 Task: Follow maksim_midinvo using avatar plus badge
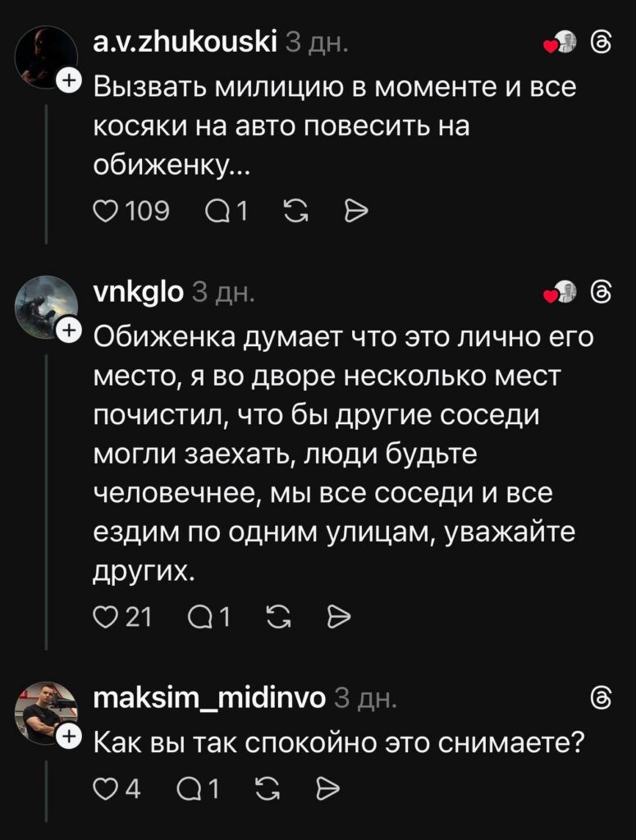[x=70, y=736]
